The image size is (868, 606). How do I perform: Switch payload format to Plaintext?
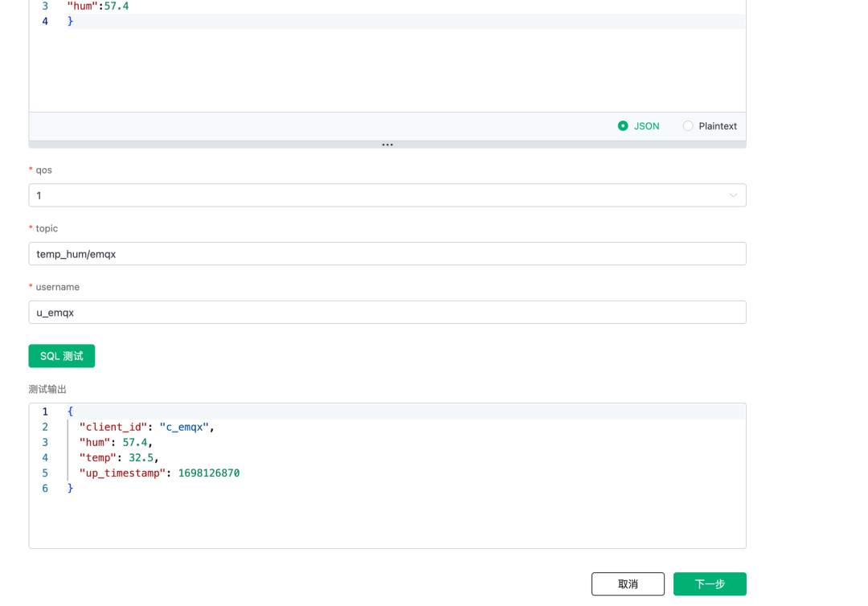(x=688, y=126)
